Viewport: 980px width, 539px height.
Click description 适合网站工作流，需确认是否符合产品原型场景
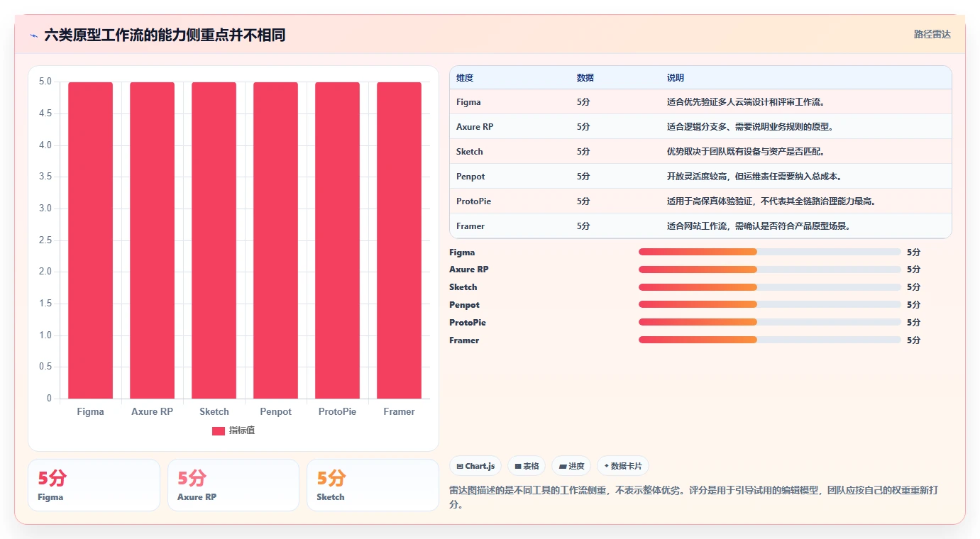point(760,226)
